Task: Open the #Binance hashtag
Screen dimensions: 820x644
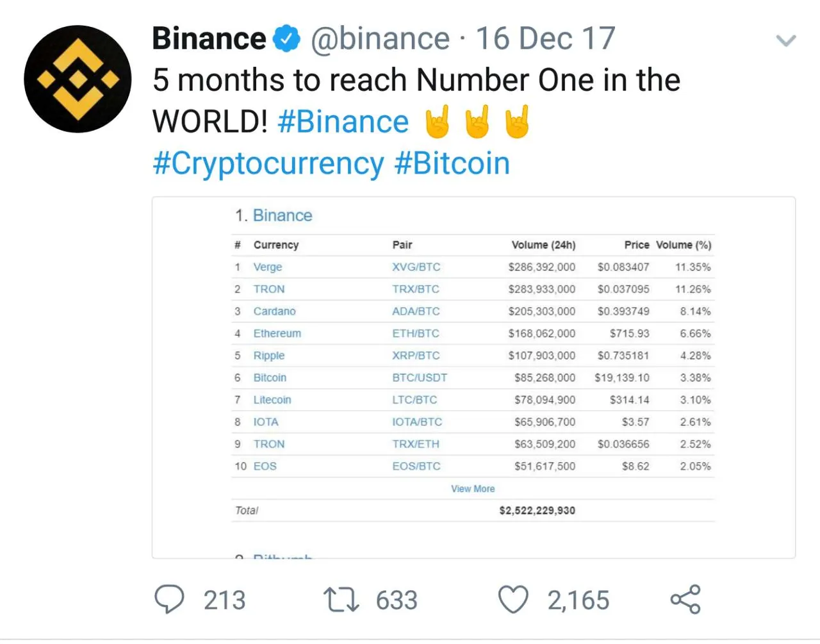Action: coord(343,122)
